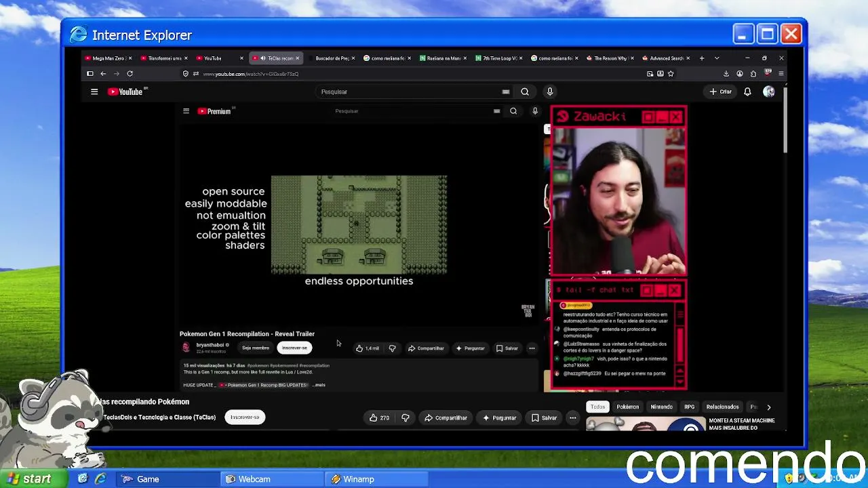Image resolution: width=868 pixels, height=488 pixels.
Task: Open the browser downloads icon
Action: tap(726, 74)
